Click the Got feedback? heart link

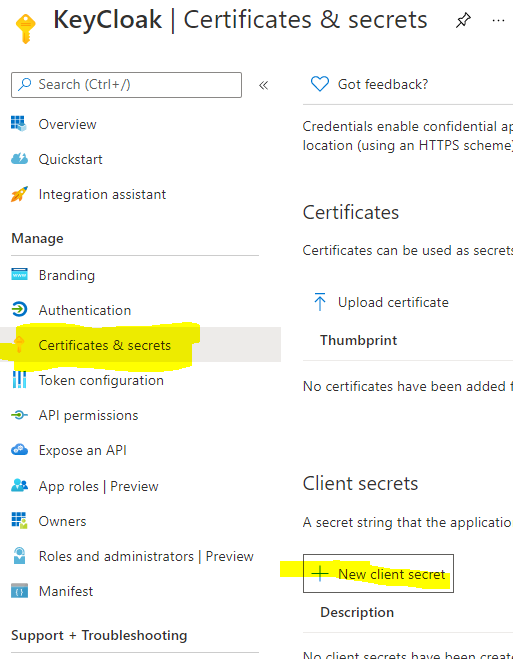point(369,84)
